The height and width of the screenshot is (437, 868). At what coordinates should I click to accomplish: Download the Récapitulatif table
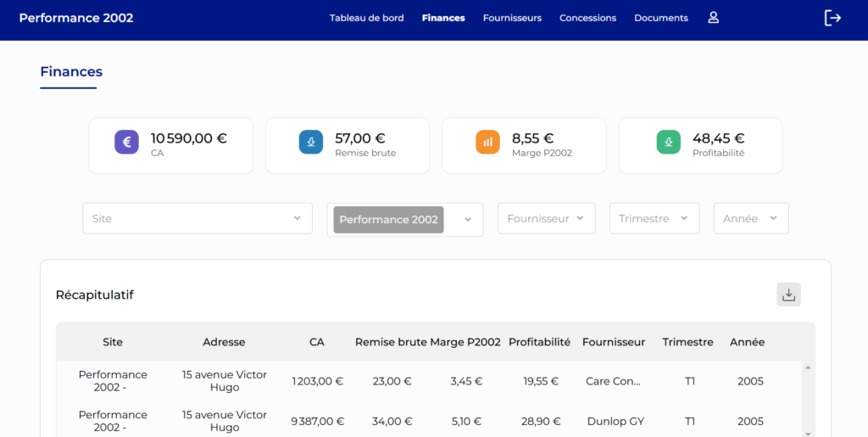[788, 294]
